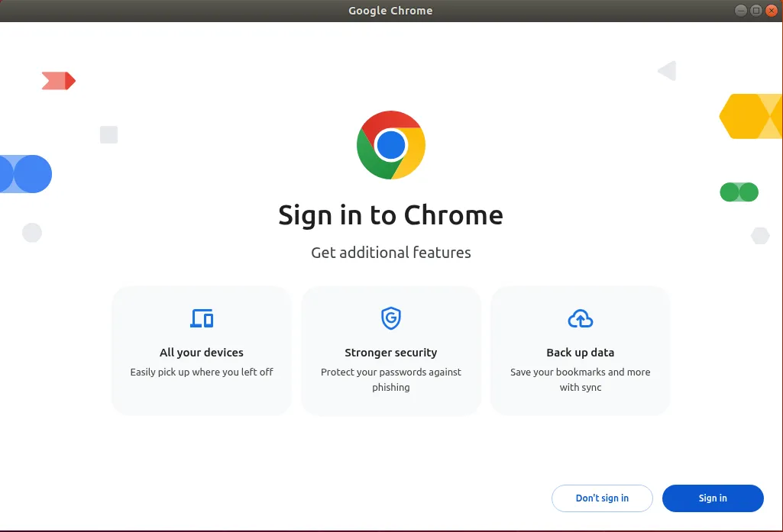Click the blue center of the Chrome logo
Screen dimensions: 783x532
pyautogui.click(x=390, y=145)
